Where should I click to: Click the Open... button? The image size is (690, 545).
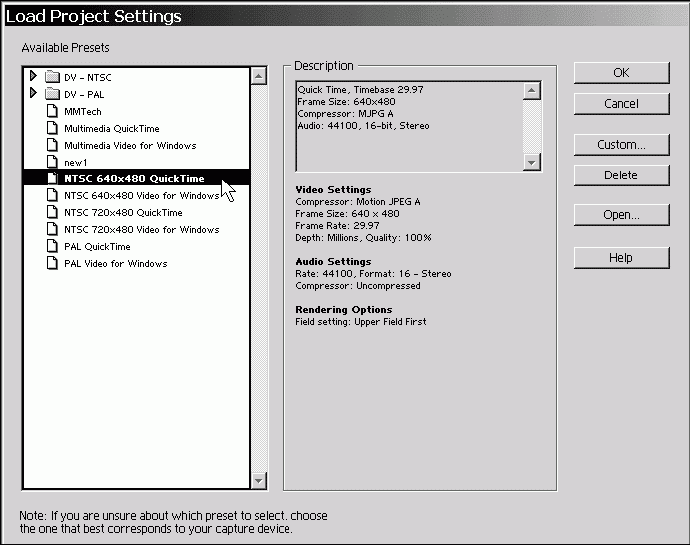click(621, 215)
